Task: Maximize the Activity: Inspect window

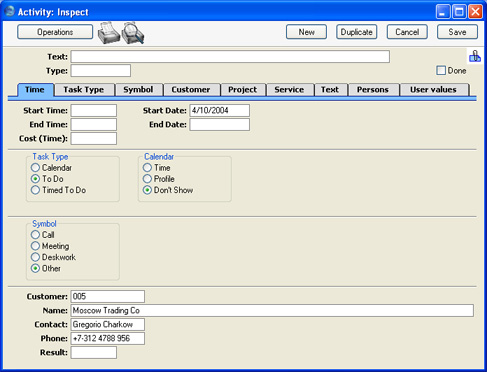Action: click(x=459, y=12)
